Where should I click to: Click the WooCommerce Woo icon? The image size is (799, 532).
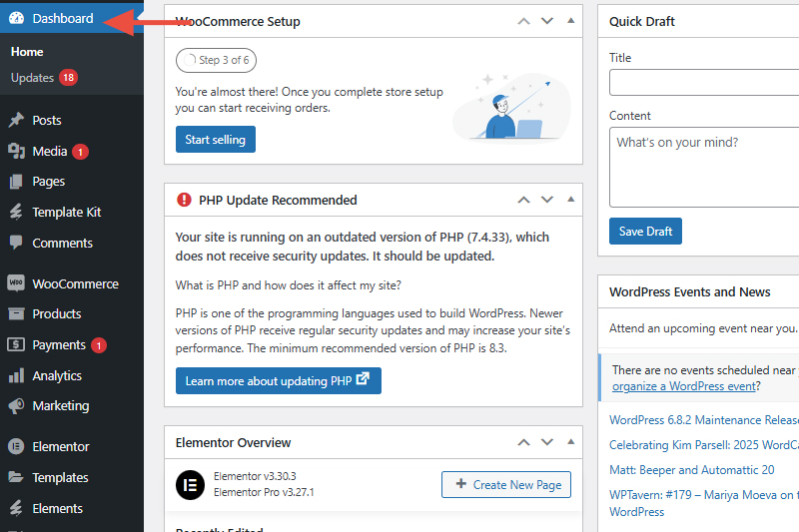coord(16,283)
